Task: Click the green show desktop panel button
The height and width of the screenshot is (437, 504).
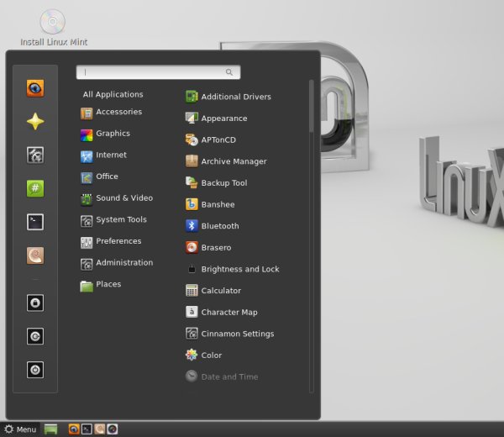Action: pos(51,429)
